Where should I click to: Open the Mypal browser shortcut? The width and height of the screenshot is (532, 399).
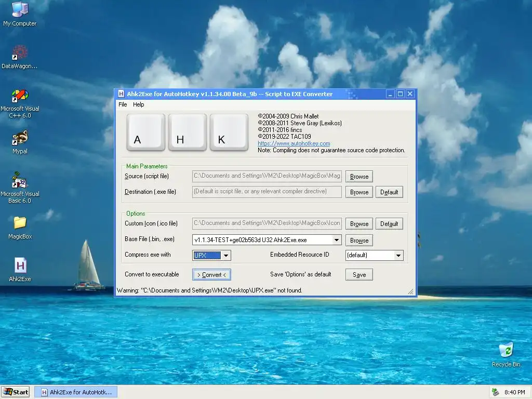[x=20, y=142]
